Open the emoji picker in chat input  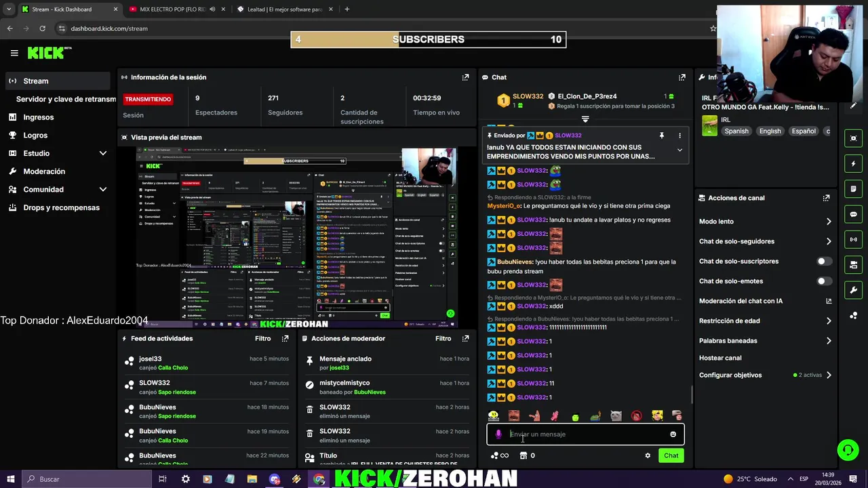pos(673,434)
